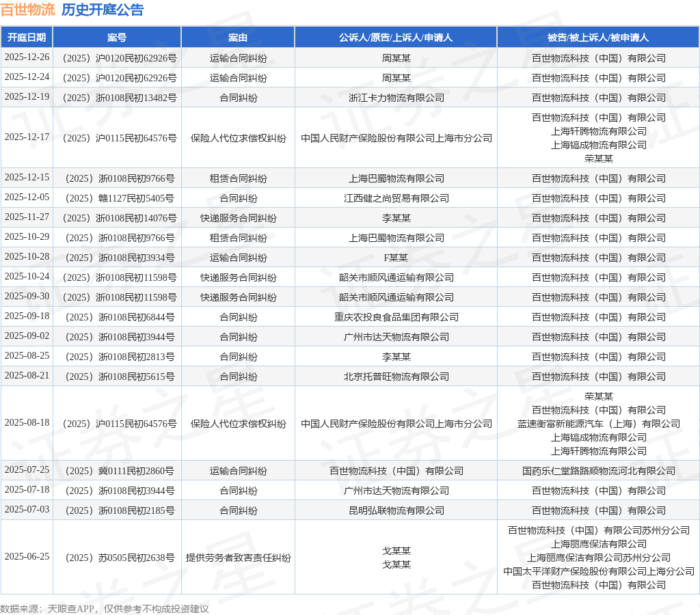Image resolution: width=700 pixels, height=615 pixels.
Task: Click defendant 百世物流科技（中国）有限公司苏州分公司
Action: [598, 530]
